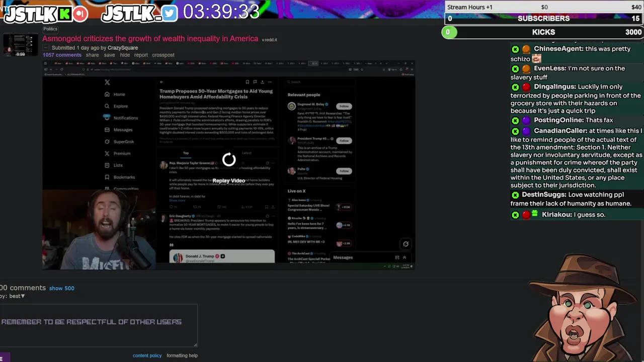This screenshot has height=362, width=644.
Task: Collapse the post with the minus expando button
Action: pyautogui.click(x=45, y=48)
